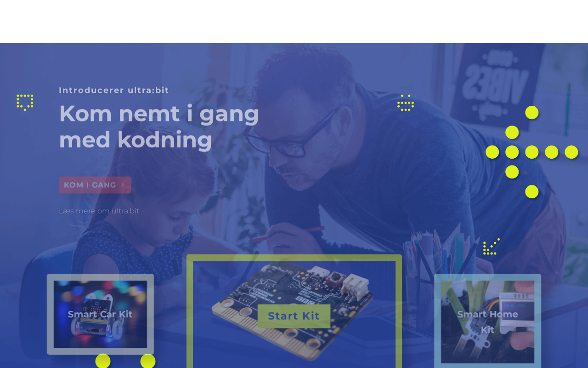Click the large dotted left-arrow icon
Screen dimensions: 588x368
pyautogui.click(x=531, y=152)
